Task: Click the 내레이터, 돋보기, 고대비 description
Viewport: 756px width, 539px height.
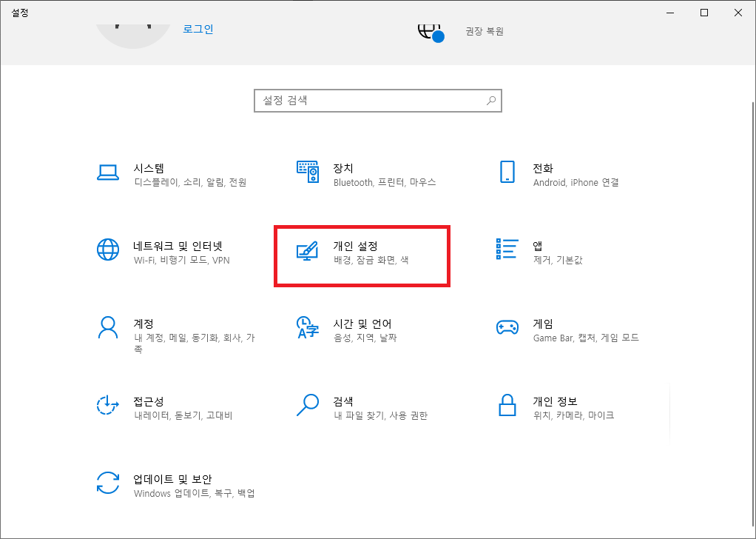Action: 183,415
